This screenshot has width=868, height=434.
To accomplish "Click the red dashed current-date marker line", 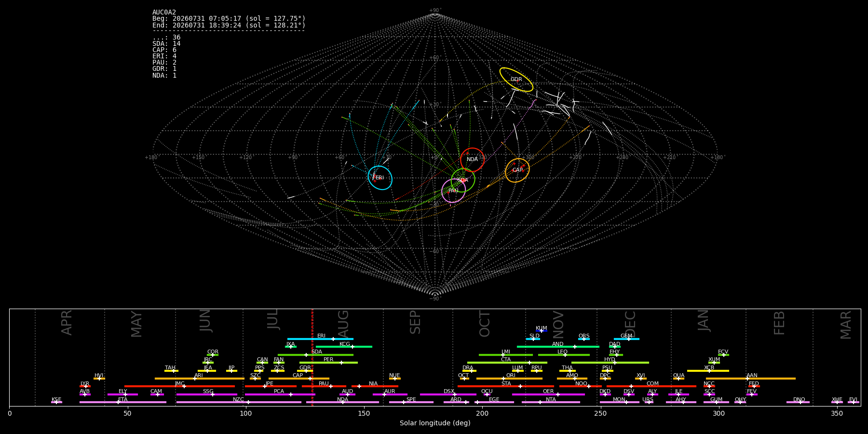I will coord(312,357).
